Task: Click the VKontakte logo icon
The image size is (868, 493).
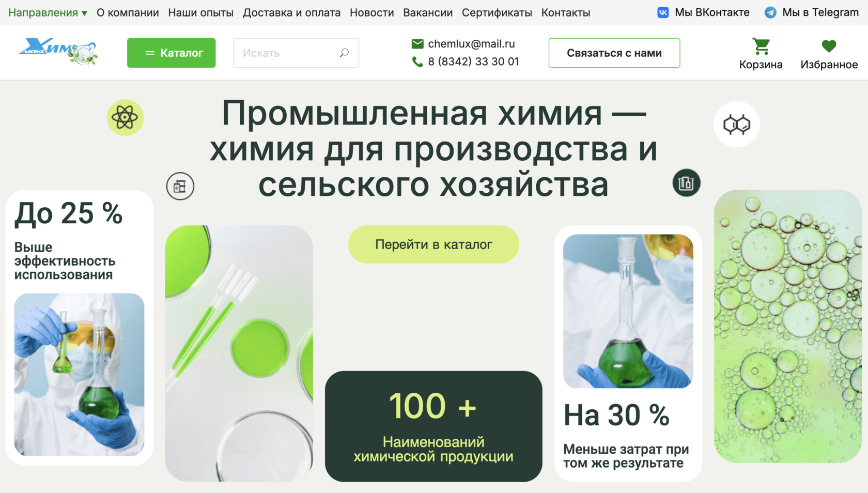Action: click(x=663, y=12)
